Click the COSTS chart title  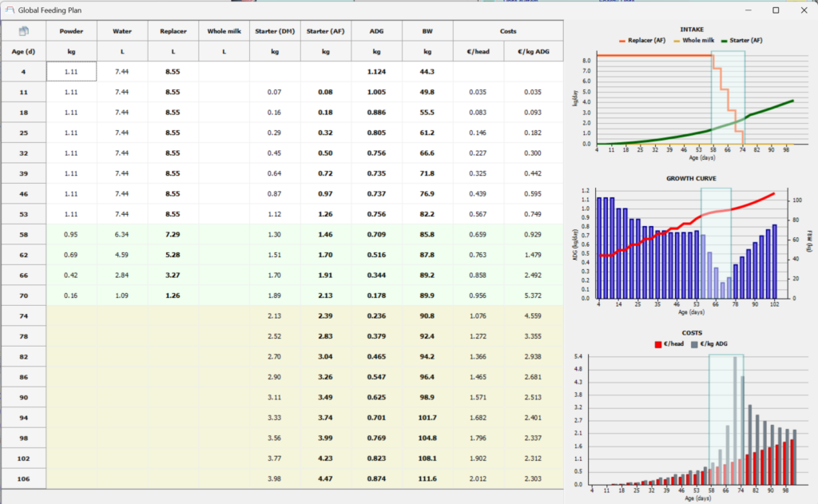point(692,333)
